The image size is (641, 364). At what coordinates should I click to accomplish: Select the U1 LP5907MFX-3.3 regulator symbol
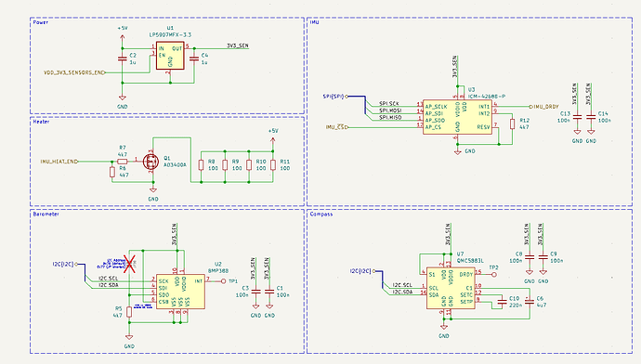[x=170, y=56]
